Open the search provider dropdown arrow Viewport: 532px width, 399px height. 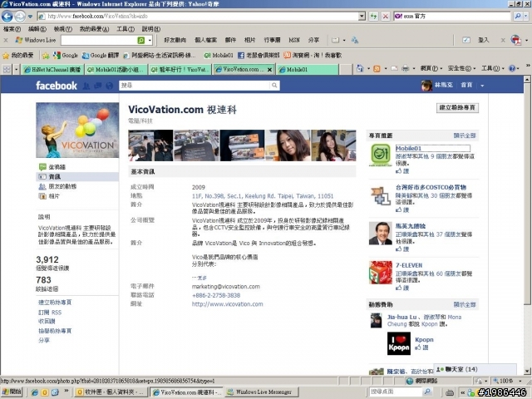pos(526,16)
